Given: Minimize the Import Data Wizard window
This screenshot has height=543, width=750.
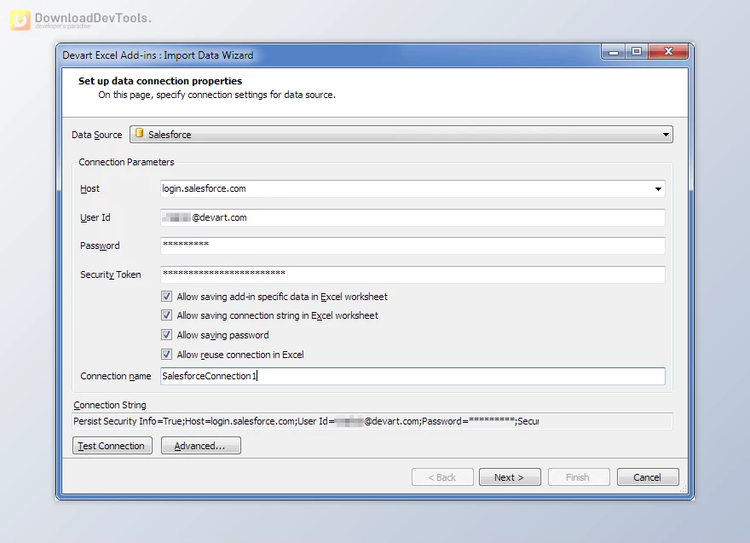Looking at the screenshot, I should click(x=614, y=52).
